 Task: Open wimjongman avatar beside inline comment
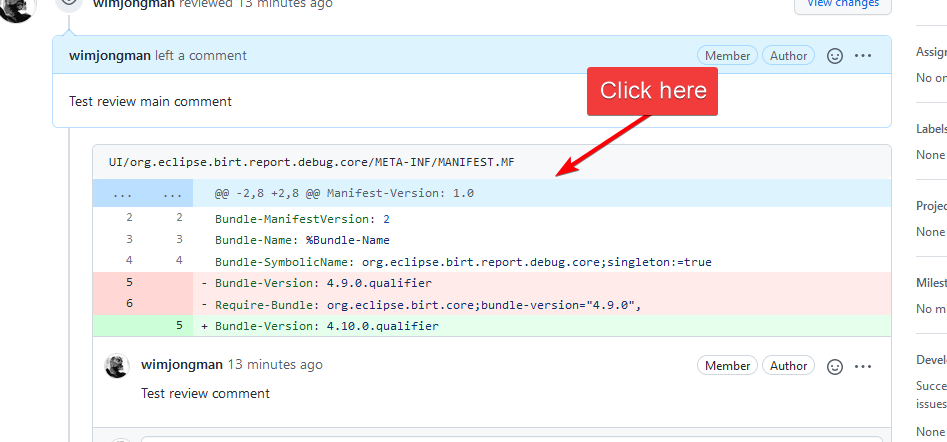117,365
